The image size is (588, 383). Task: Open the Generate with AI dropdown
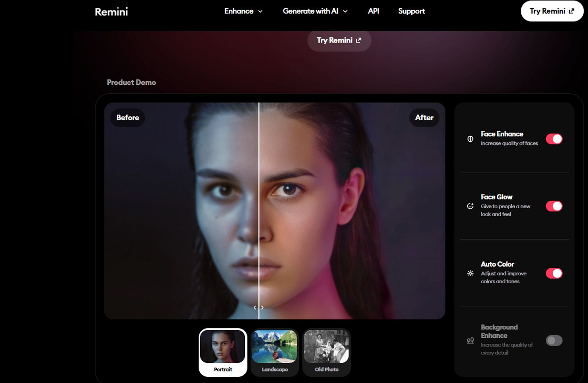click(315, 11)
